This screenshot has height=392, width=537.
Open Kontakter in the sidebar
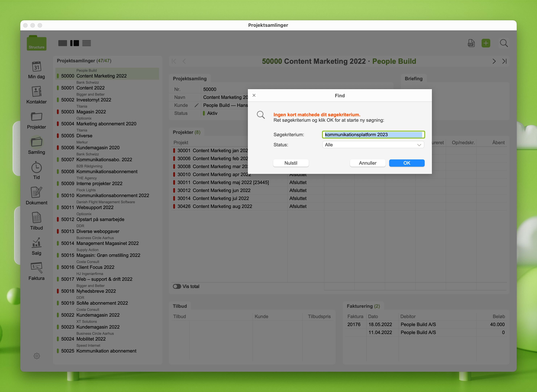tap(36, 92)
